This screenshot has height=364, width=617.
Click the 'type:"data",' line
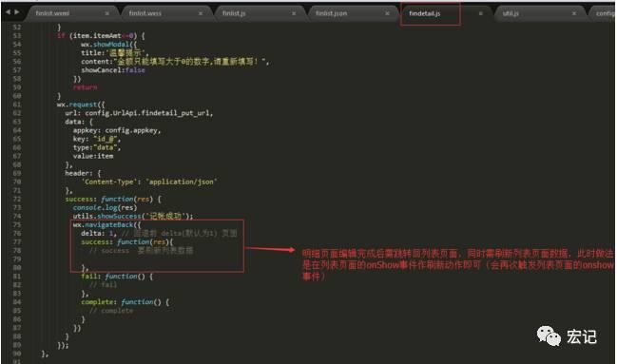coord(97,147)
